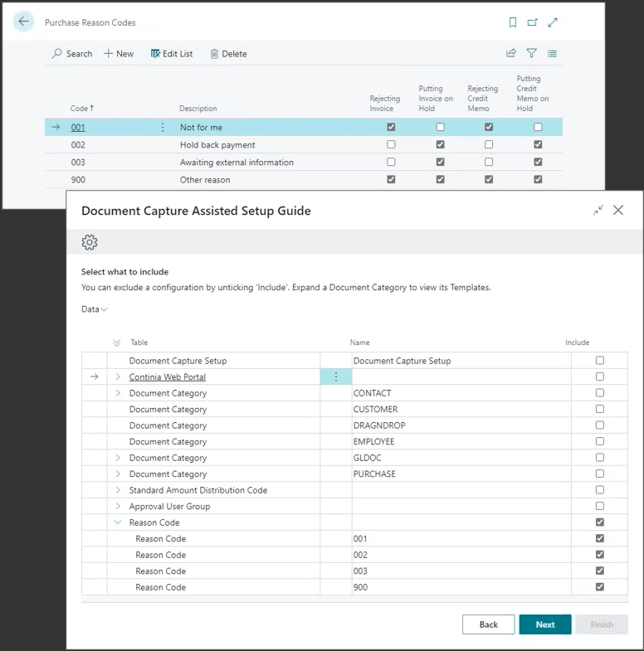Uncheck Include for Reason Code 900

(x=599, y=587)
